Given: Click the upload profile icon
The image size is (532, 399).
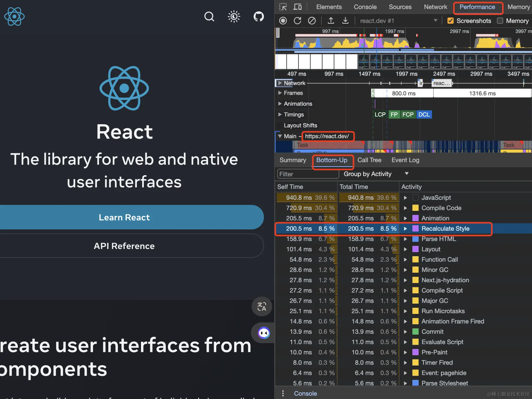Looking at the screenshot, I should (x=331, y=20).
